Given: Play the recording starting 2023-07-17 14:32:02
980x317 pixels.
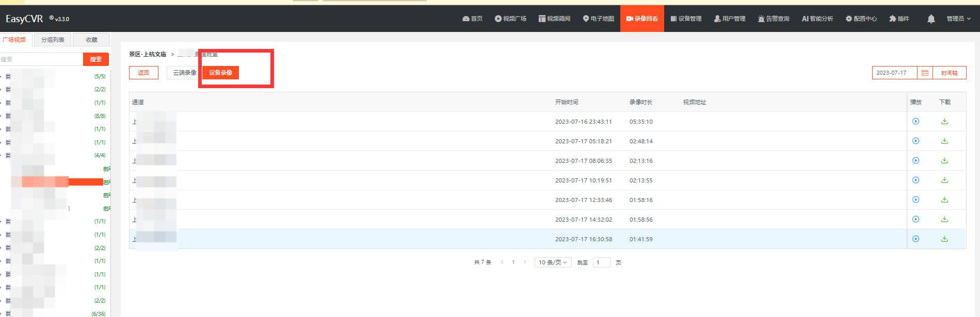Looking at the screenshot, I should tap(915, 220).
